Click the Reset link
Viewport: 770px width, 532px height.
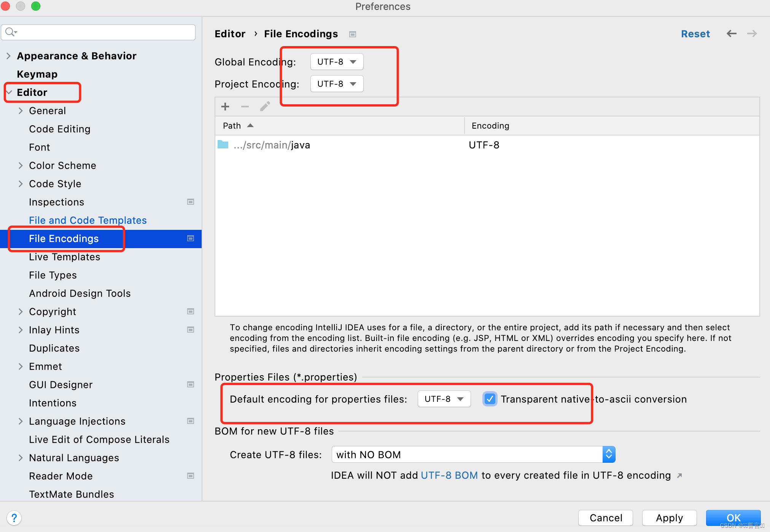pyautogui.click(x=695, y=34)
